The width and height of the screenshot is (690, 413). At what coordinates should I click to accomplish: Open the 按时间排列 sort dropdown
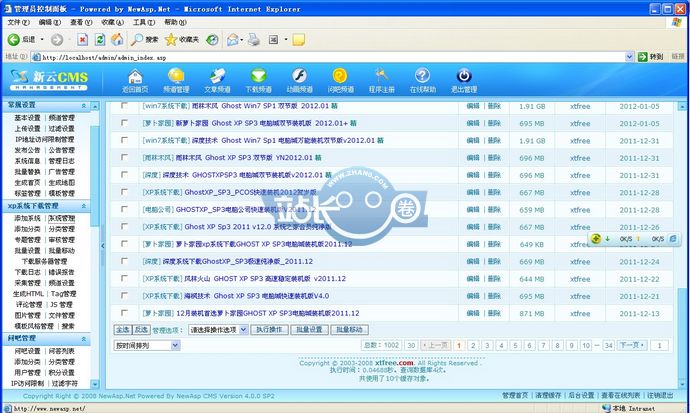147,346
